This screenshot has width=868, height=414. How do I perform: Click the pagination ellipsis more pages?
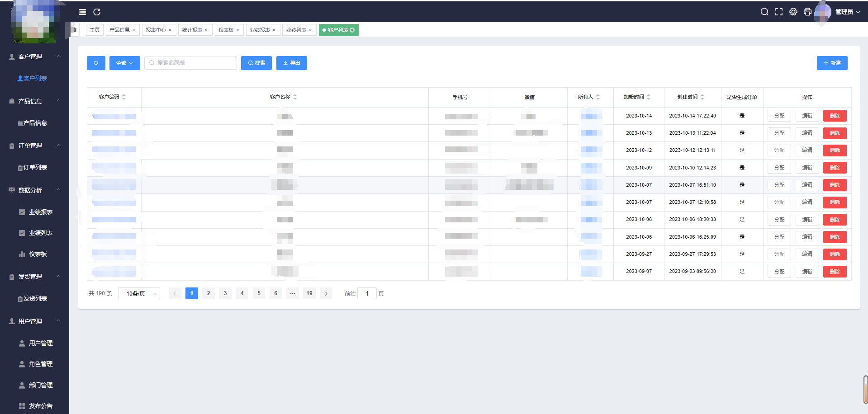pyautogui.click(x=293, y=293)
